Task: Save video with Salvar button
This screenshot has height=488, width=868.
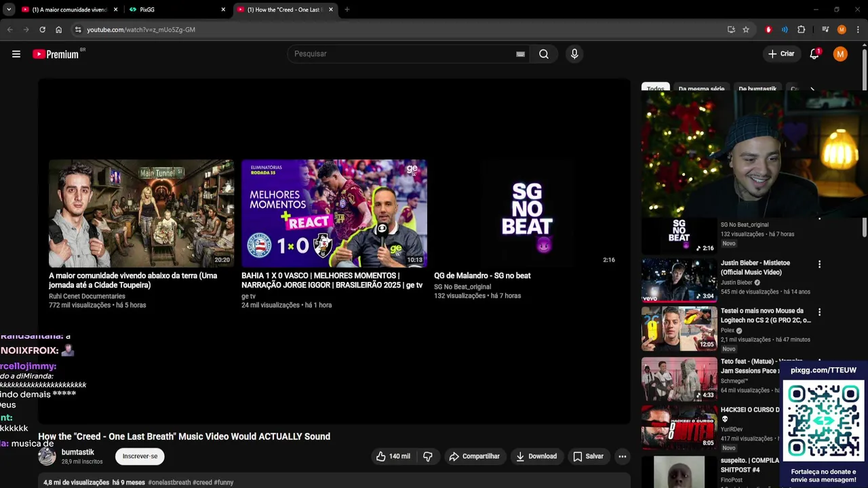Action: [x=588, y=456]
